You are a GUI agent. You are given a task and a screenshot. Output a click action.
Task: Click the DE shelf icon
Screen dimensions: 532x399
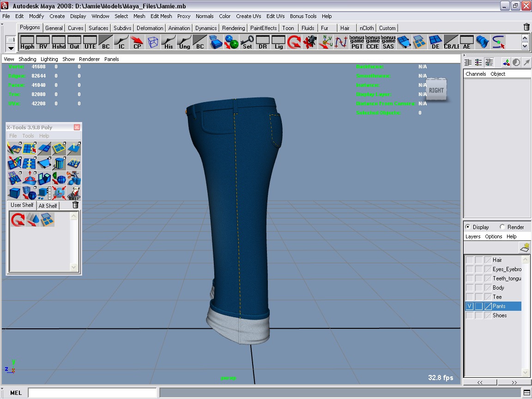point(435,42)
